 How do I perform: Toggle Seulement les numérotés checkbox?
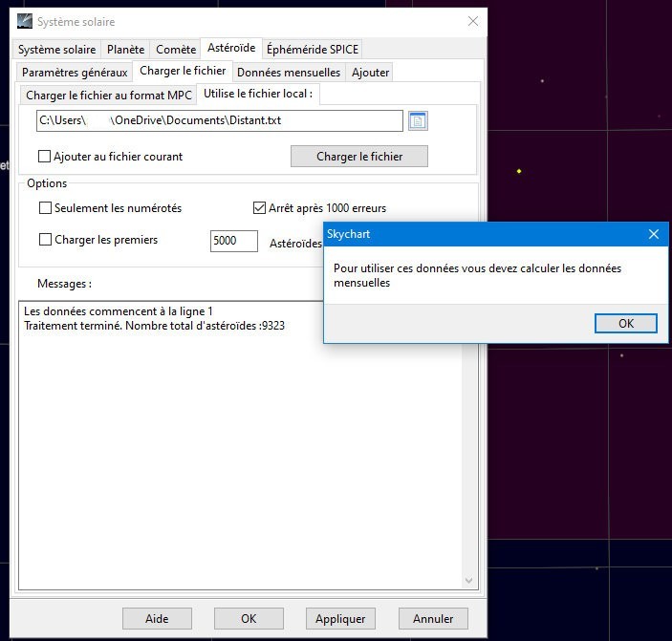[45, 208]
